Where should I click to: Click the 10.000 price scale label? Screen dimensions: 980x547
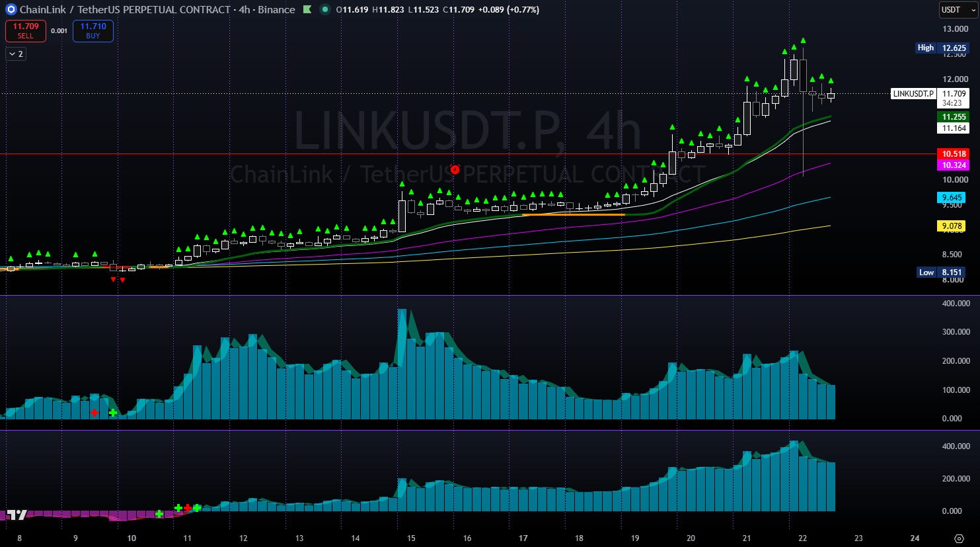[956, 180]
